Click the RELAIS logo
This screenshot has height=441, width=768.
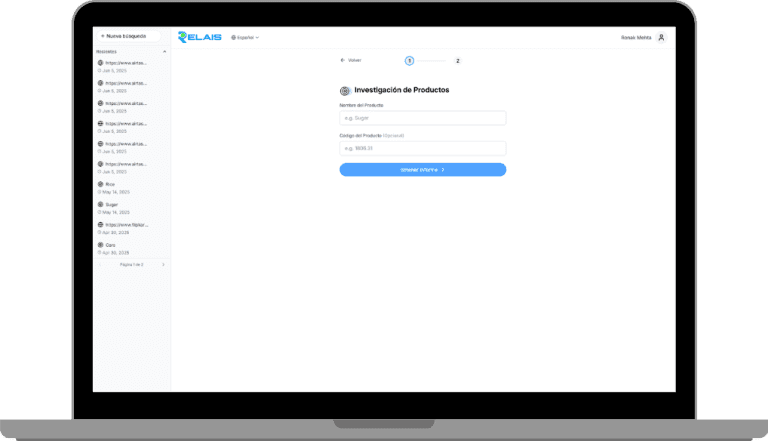point(200,37)
